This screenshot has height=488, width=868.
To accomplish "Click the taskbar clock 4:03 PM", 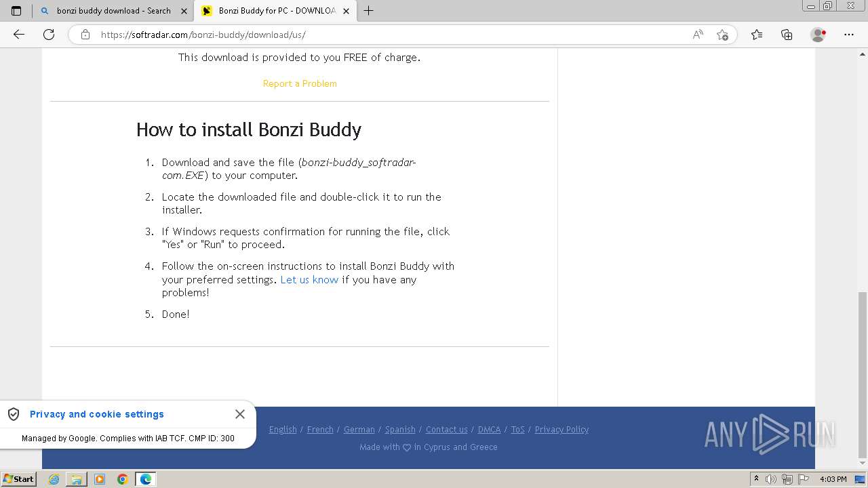I will tap(833, 479).
